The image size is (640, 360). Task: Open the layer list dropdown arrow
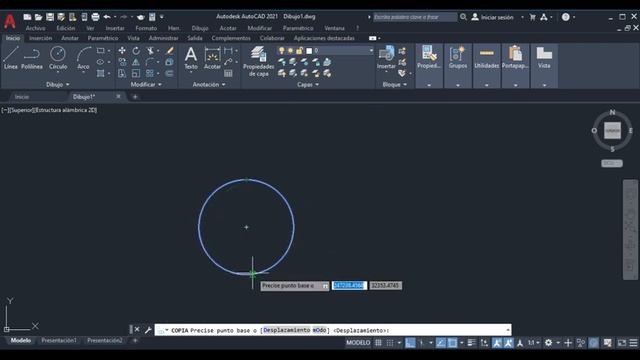point(371,51)
